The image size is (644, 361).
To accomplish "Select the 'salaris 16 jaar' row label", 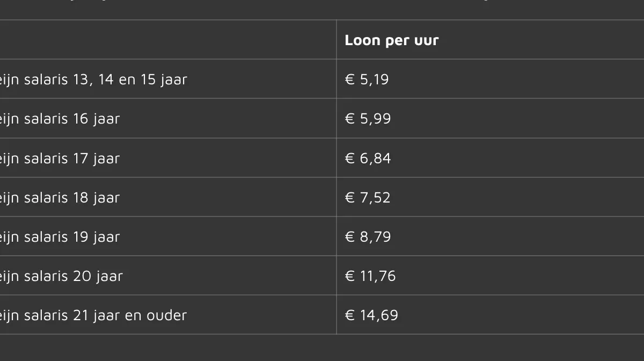I will pos(60,119).
